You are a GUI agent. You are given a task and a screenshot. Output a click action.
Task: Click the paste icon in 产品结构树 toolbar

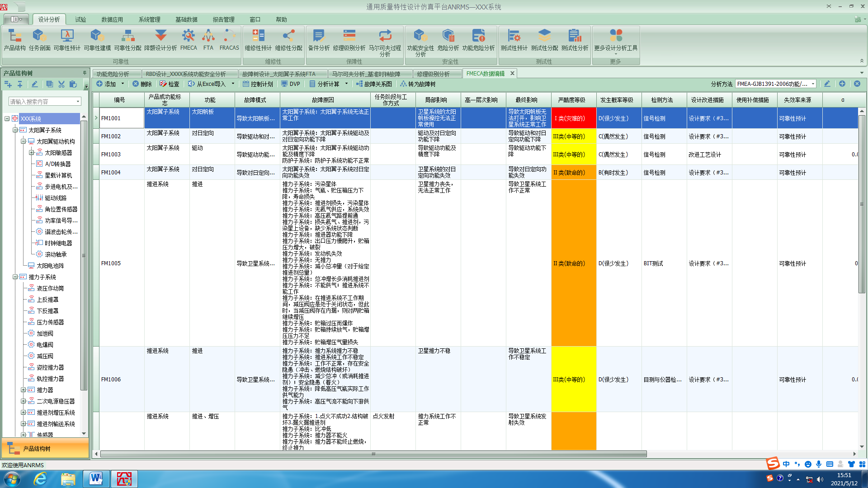tap(73, 84)
